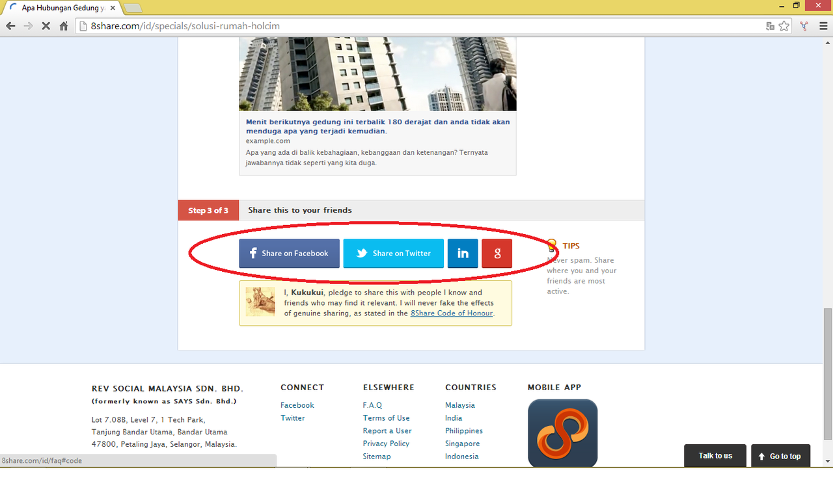833x504 pixels.
Task: Click the red extension icon in toolbar
Action: point(804,26)
